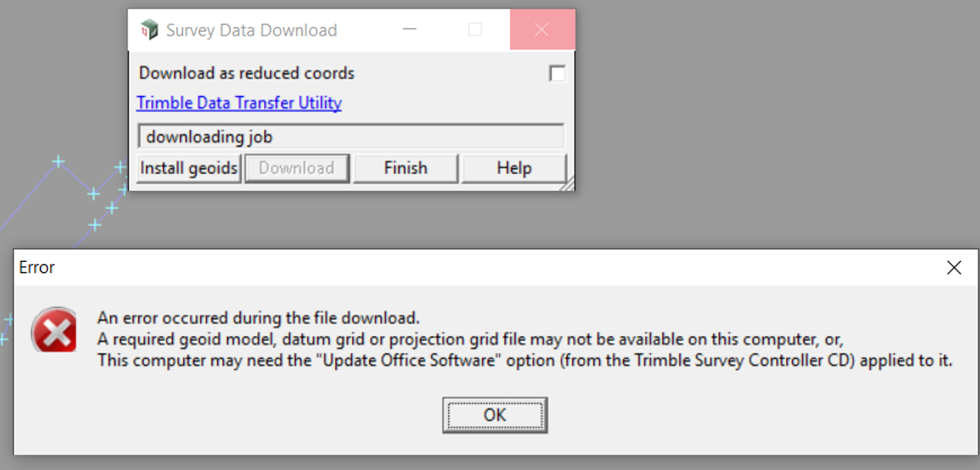Screen dimensions: 980x470
Task: Click the greyed-out maximize button
Action: pos(475,30)
